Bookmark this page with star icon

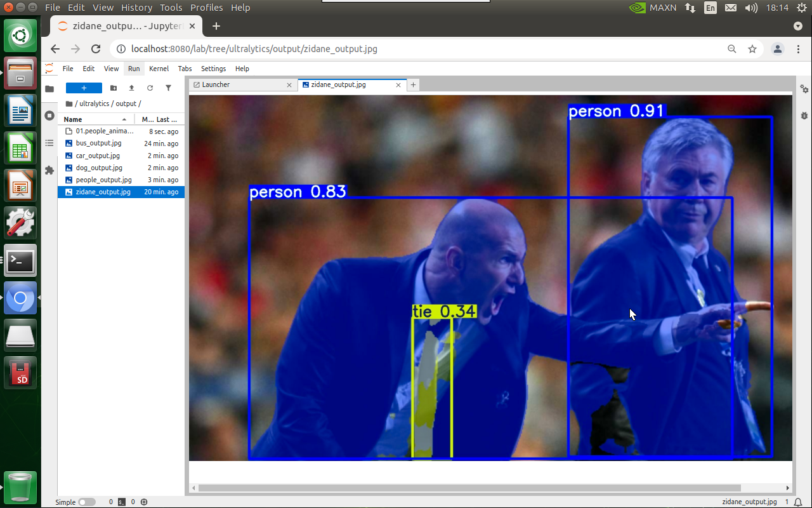[x=752, y=49]
